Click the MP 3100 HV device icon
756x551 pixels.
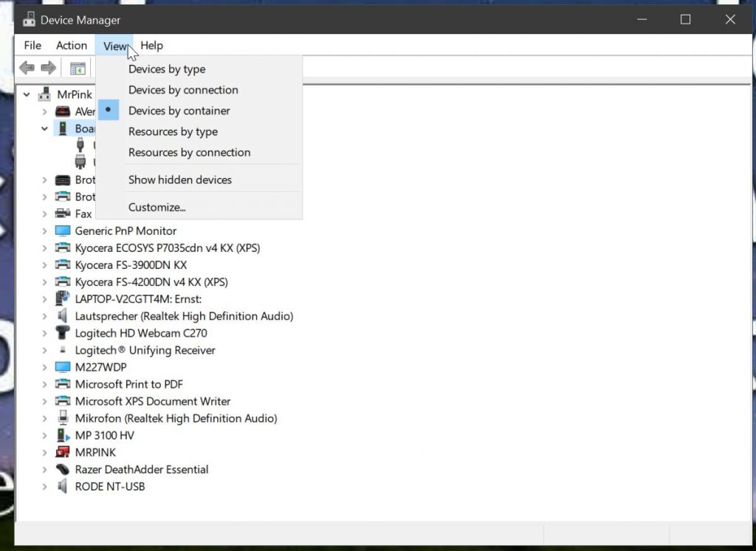pos(63,435)
